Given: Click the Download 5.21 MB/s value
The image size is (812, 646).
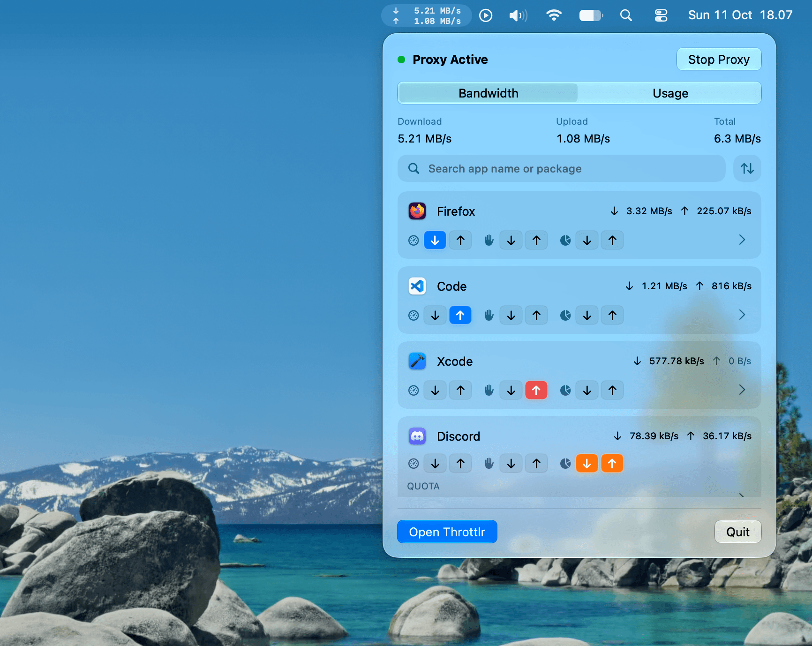Looking at the screenshot, I should [x=424, y=139].
